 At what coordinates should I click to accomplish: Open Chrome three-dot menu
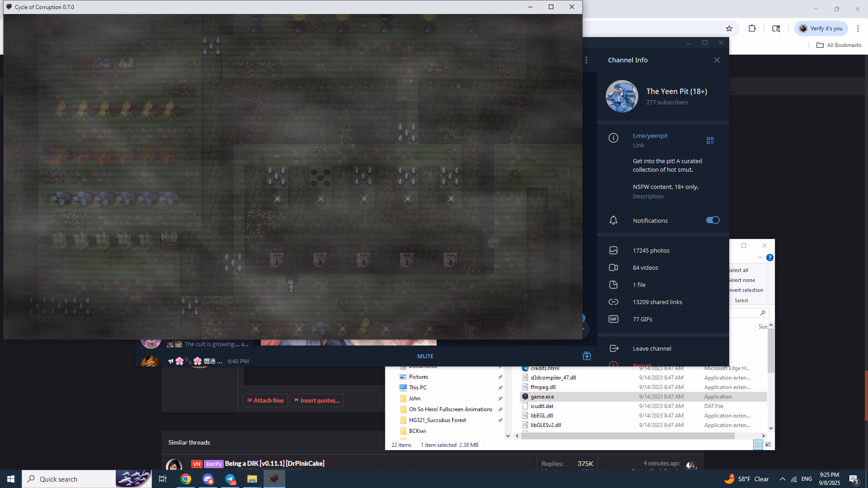[x=858, y=28]
